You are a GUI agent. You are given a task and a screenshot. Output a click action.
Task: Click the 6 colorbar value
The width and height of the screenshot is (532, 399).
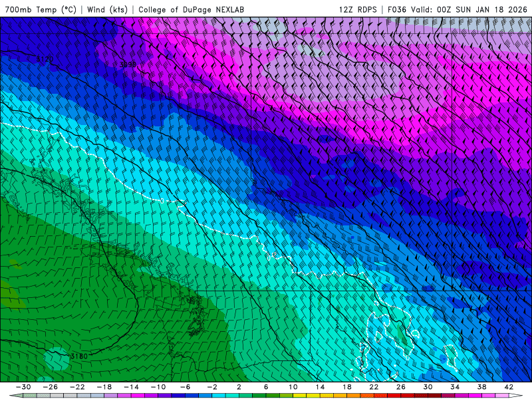coord(266,387)
